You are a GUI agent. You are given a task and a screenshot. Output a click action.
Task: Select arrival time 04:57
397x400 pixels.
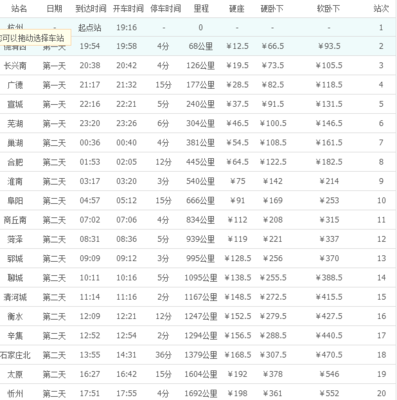[x=90, y=201]
